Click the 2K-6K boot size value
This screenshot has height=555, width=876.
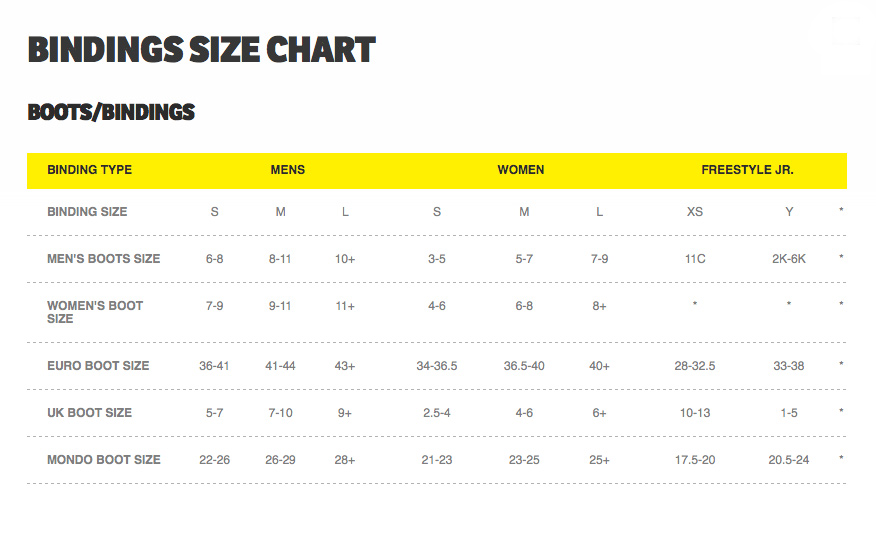tap(789, 259)
